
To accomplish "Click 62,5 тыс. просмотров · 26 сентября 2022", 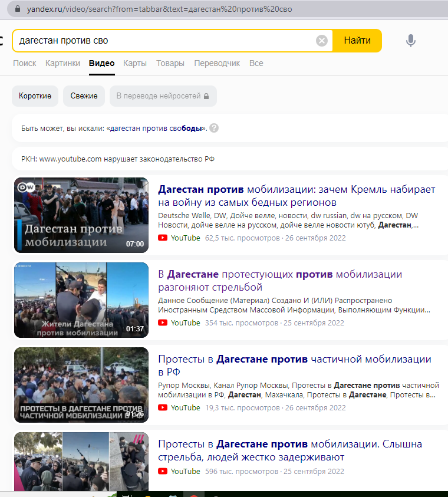I will (x=275, y=238).
